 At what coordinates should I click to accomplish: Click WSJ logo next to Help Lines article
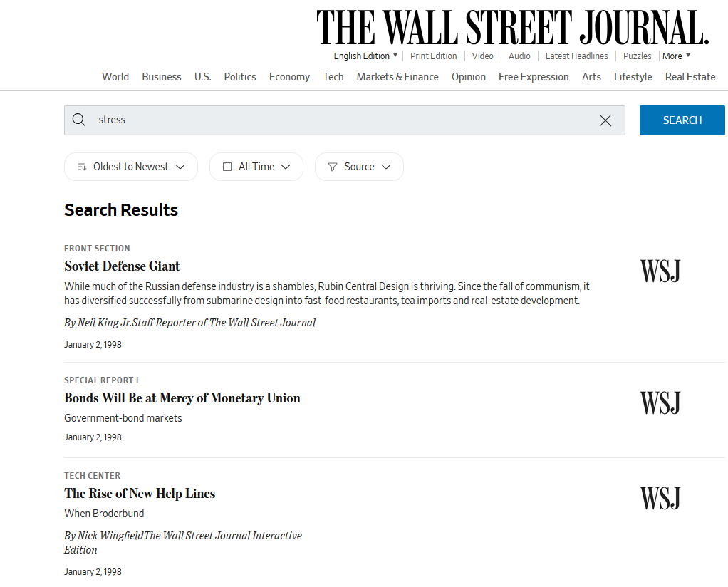click(660, 498)
